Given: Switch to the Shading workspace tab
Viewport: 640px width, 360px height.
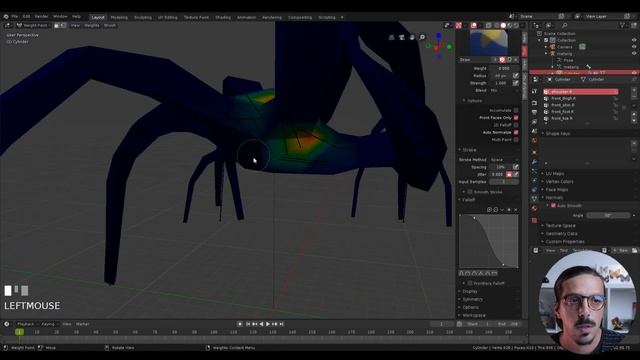Looking at the screenshot, I should (223, 17).
